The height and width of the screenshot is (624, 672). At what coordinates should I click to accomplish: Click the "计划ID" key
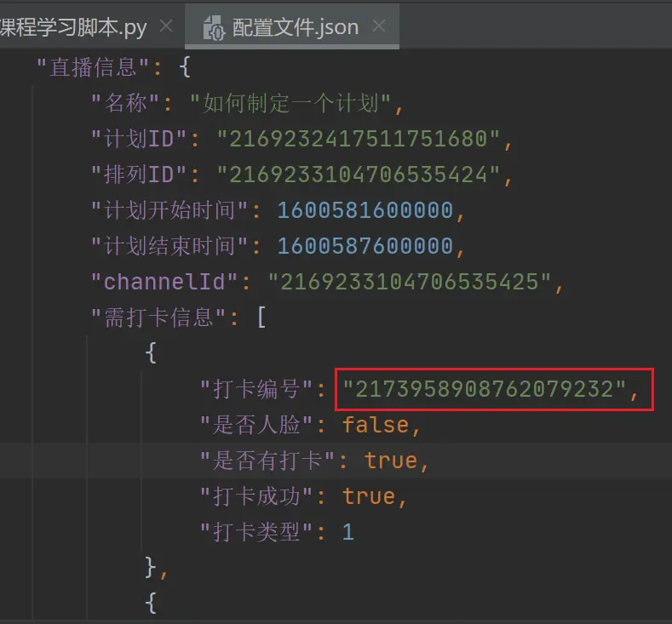140,139
